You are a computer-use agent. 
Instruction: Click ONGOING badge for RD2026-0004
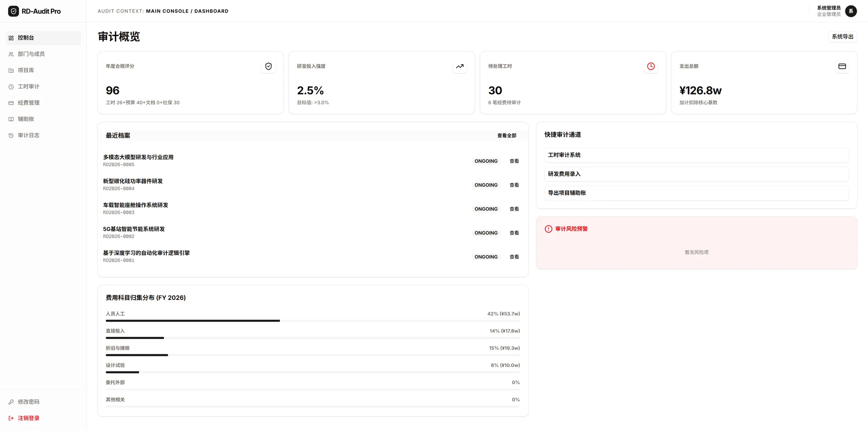click(x=486, y=185)
